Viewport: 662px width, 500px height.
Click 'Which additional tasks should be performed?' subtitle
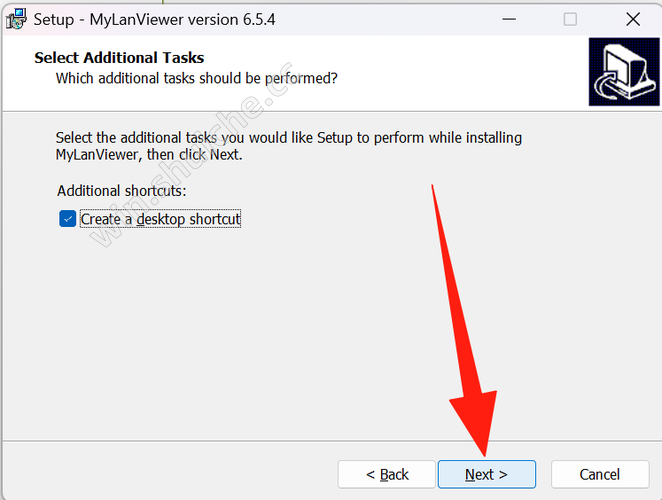(196, 79)
